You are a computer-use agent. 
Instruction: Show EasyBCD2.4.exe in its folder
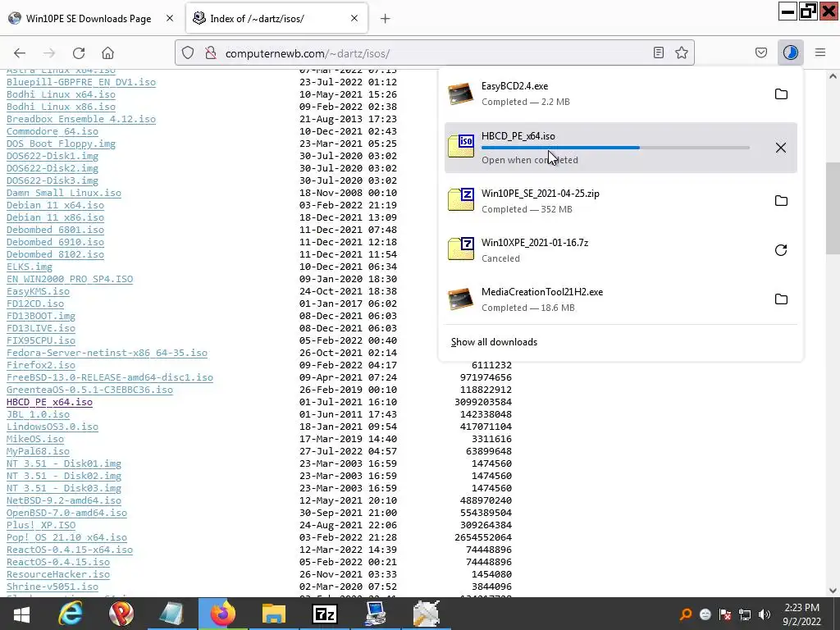tap(781, 94)
